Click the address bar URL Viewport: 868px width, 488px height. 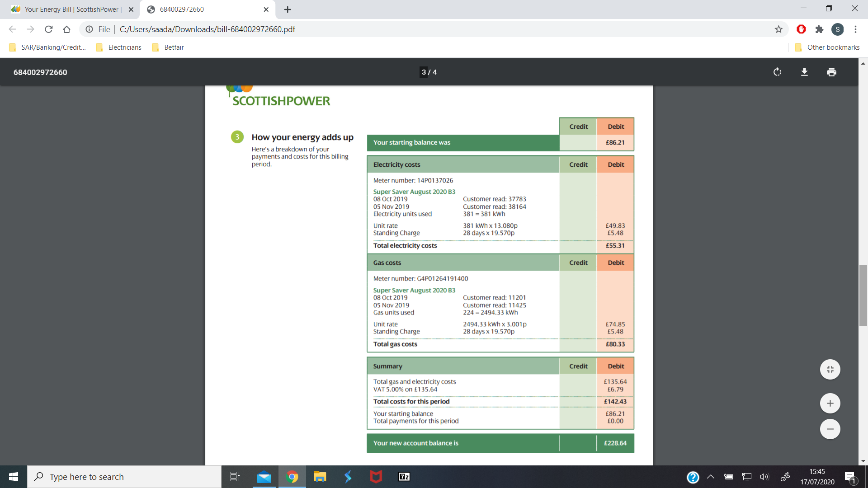coord(207,29)
